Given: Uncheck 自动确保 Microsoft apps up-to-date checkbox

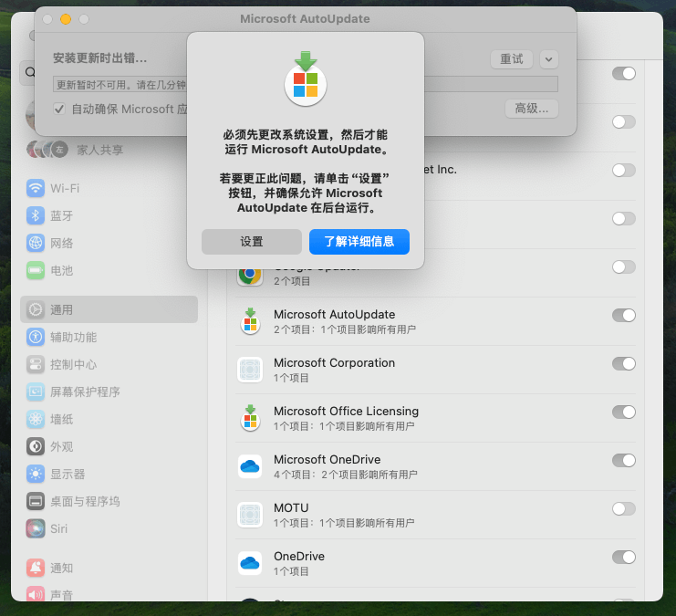Looking at the screenshot, I should click(59, 109).
